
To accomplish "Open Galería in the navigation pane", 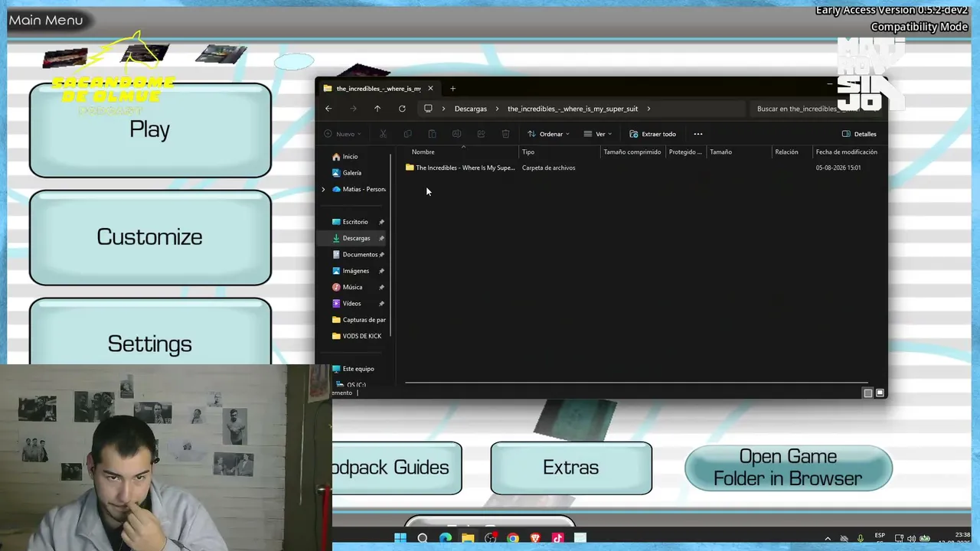I will 347,173.
